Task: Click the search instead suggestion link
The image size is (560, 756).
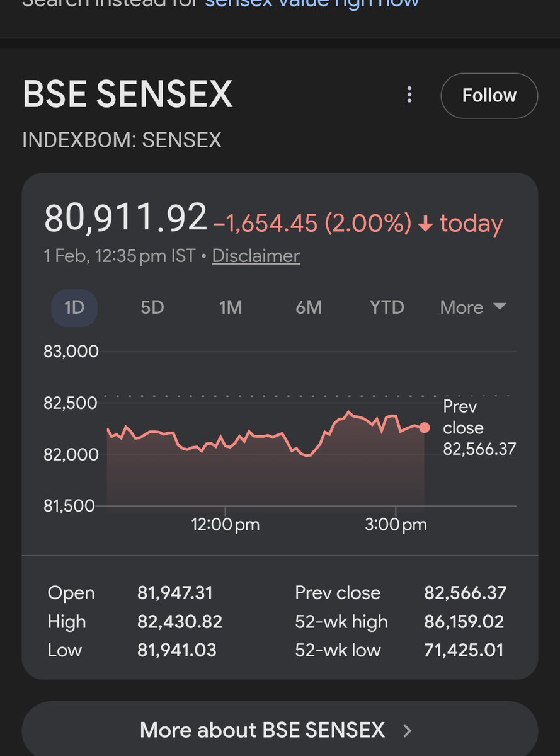Action: point(312,4)
